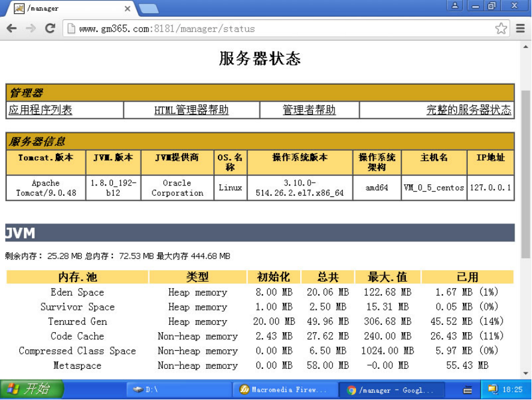
Task: Open the 应用程序列表 link
Action: [40, 110]
